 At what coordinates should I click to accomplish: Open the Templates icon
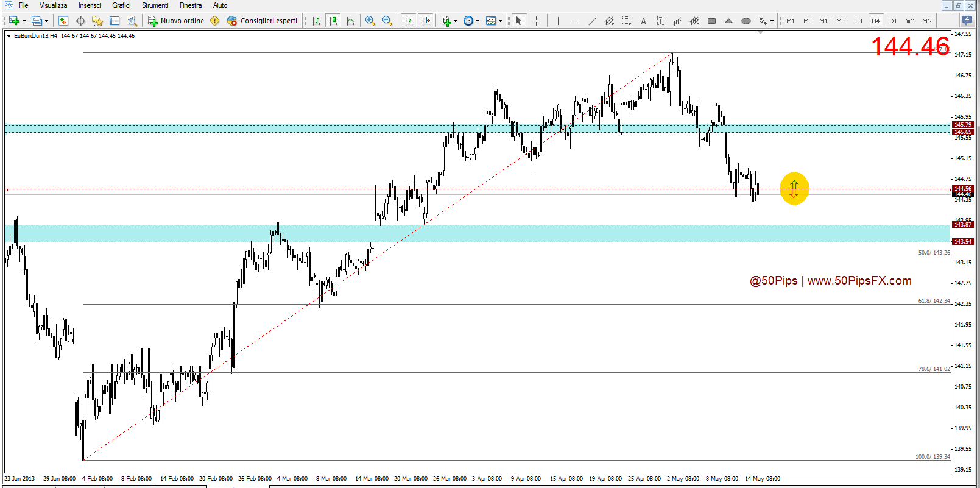click(491, 21)
